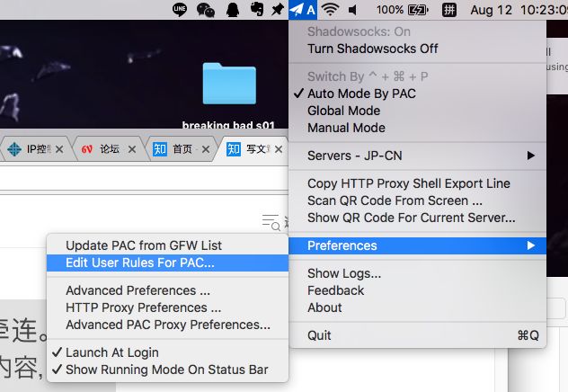Click the 6V forum tab favicon

click(x=87, y=149)
